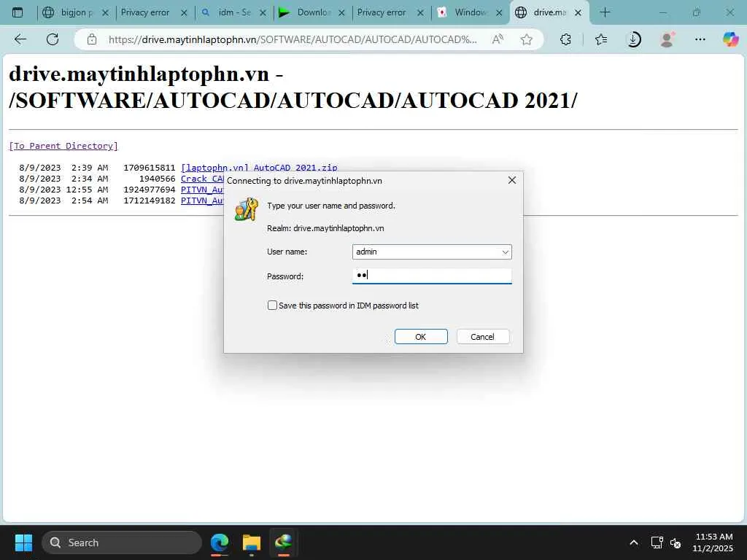
Task: Add page to favorites with star icon
Action: coord(527,39)
